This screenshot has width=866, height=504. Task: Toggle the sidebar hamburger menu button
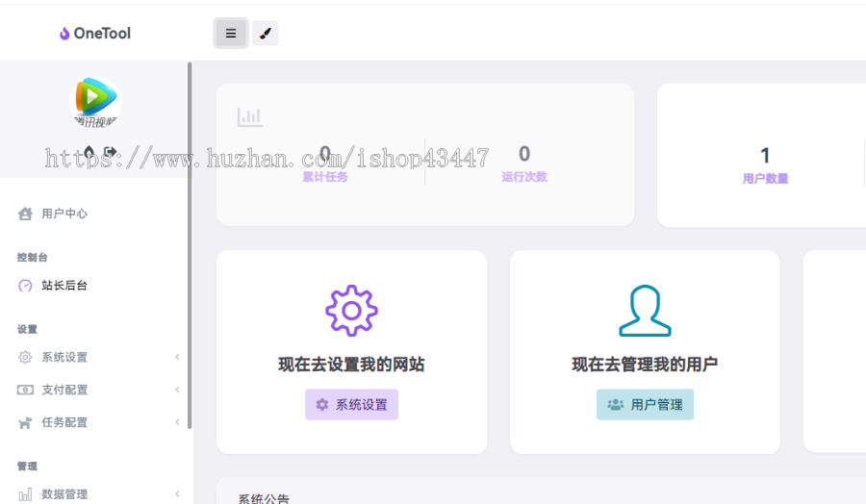point(231,33)
